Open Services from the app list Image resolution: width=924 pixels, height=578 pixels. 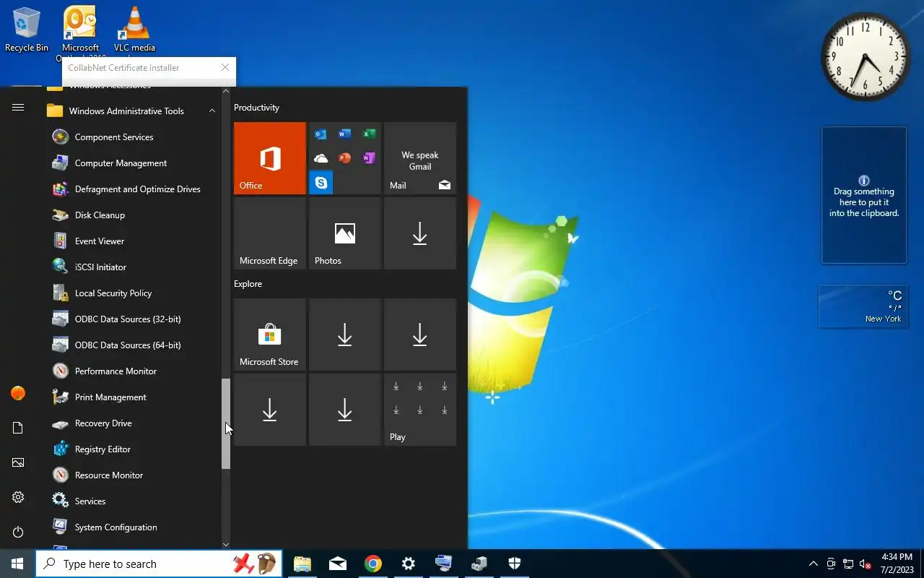tap(134, 501)
